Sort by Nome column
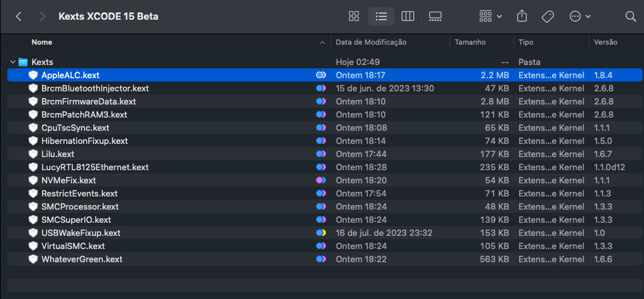 (42, 42)
